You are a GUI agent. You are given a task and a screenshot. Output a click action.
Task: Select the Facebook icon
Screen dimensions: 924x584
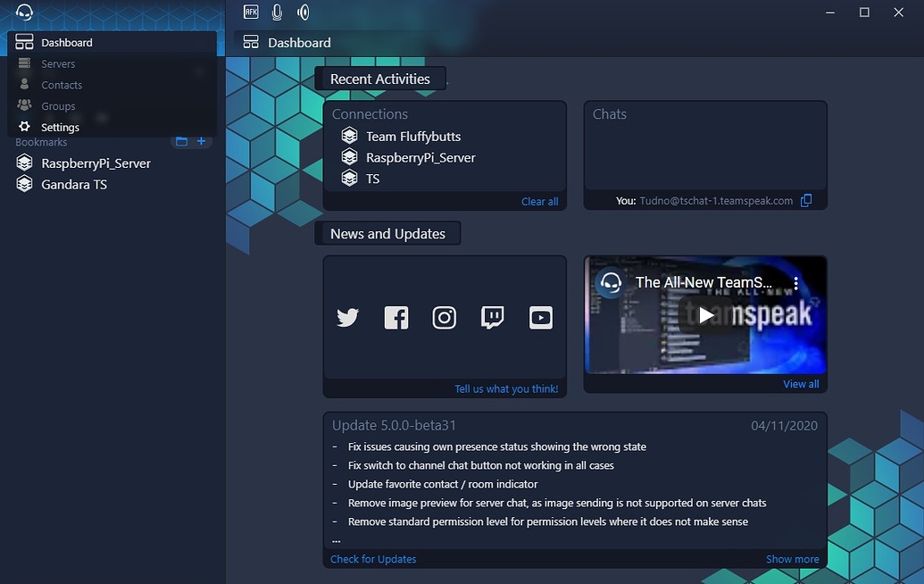[x=395, y=317]
